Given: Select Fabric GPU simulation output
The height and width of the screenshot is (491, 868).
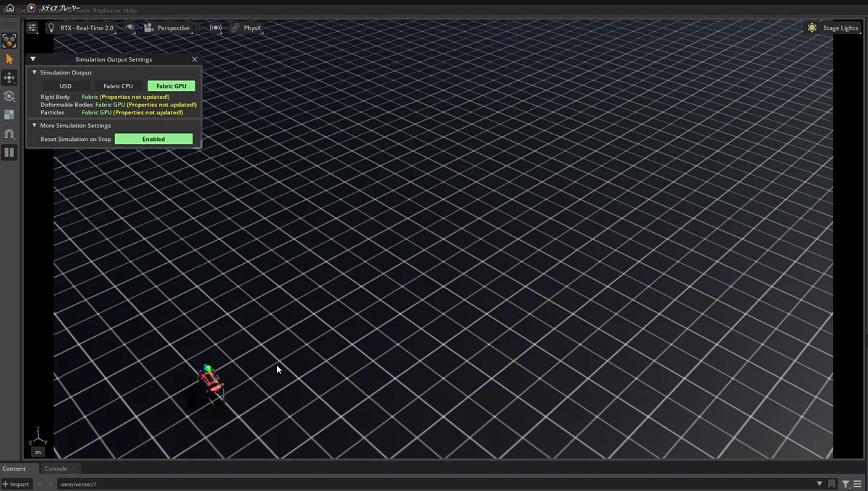Looking at the screenshot, I should coord(171,86).
